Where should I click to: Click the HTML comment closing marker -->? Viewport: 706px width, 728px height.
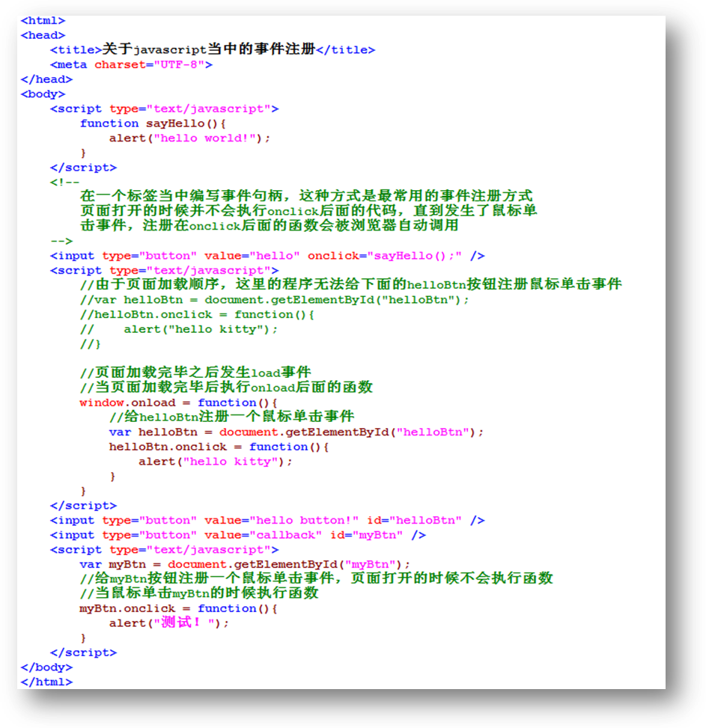click(61, 241)
